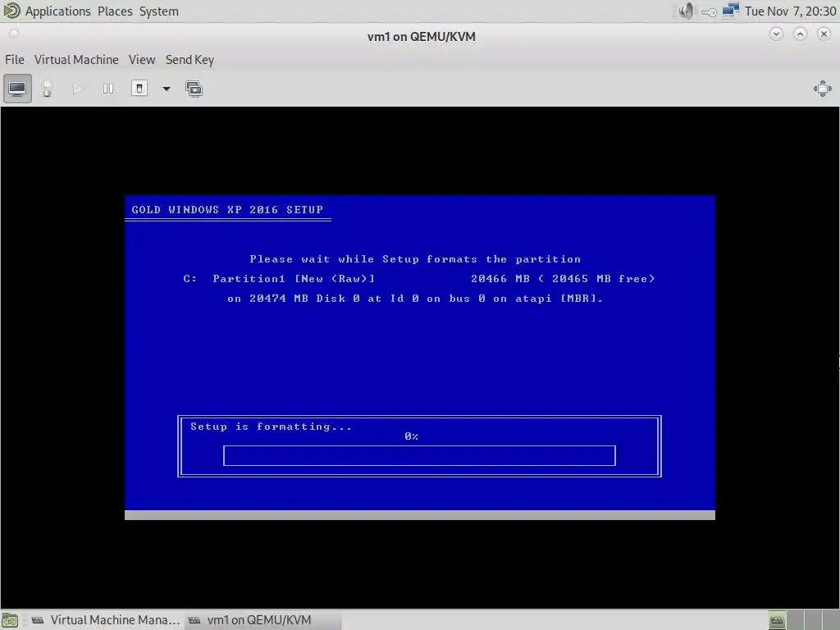Click the 'GOLD WINDOWS XP 2016 SETUP' title

[227, 209]
